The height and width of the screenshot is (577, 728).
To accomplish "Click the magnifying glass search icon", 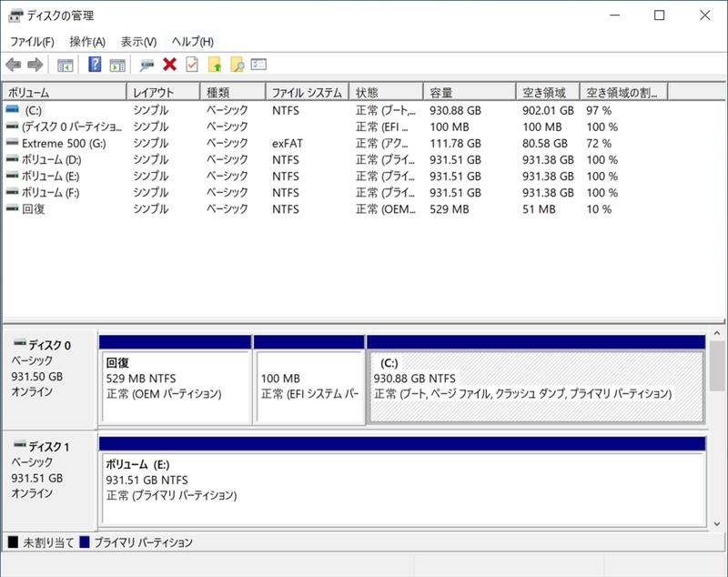I will [237, 65].
